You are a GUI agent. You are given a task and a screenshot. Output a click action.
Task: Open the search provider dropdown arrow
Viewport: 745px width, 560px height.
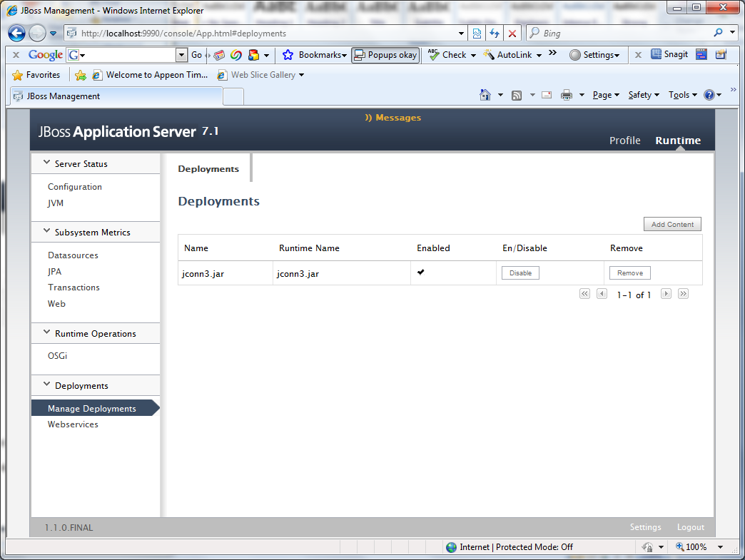pos(733,33)
